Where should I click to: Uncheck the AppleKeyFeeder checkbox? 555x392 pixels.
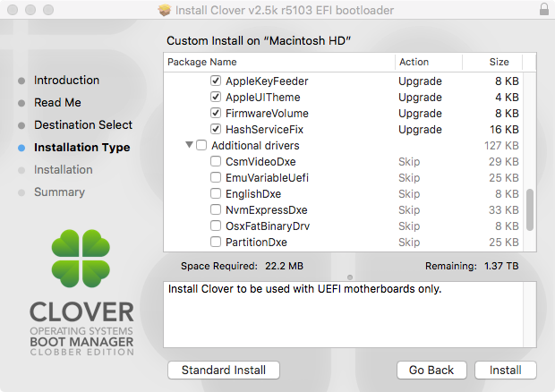click(x=216, y=81)
